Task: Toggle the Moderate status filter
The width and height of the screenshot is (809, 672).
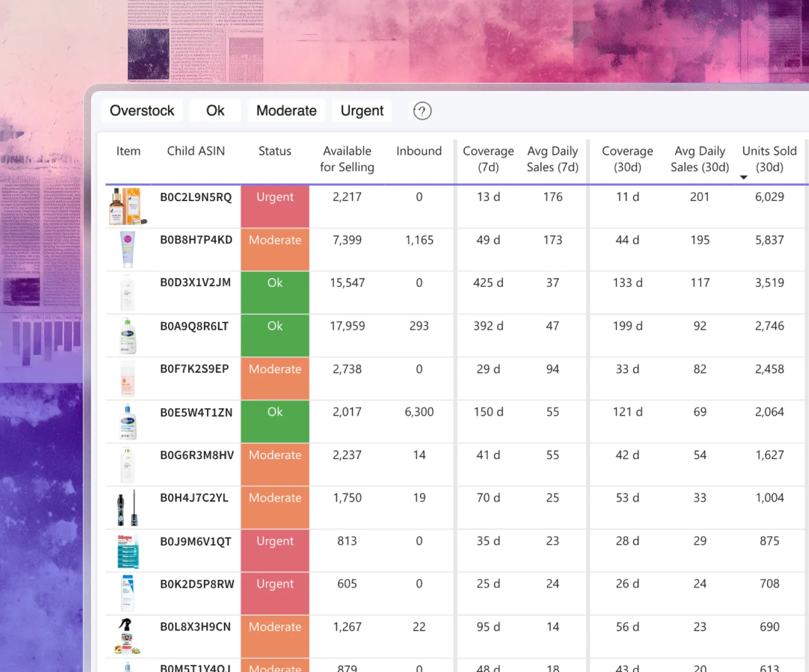Action: (x=286, y=111)
